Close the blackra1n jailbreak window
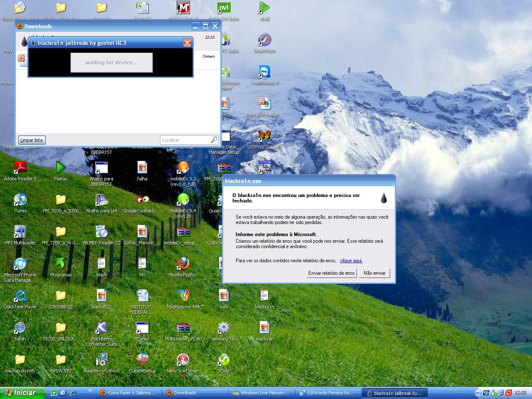This screenshot has height=399, width=532. pyautogui.click(x=187, y=42)
